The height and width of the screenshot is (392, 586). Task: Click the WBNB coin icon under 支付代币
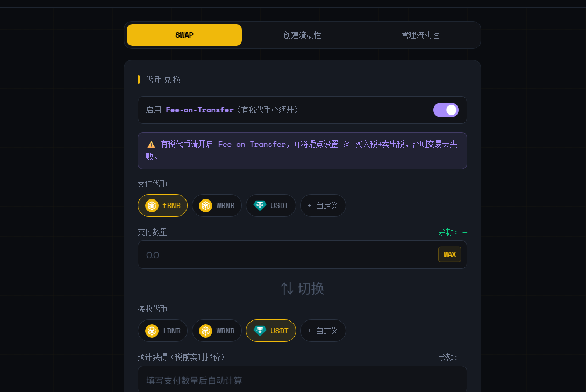coord(205,205)
